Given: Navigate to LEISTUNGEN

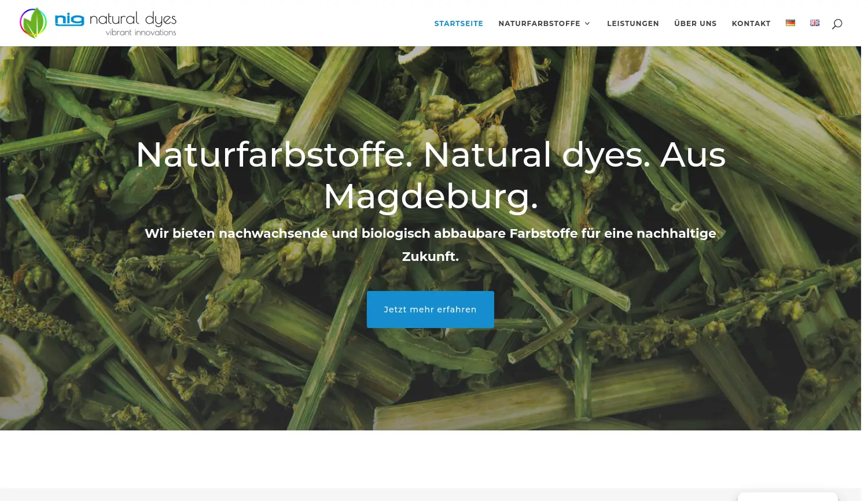Looking at the screenshot, I should [633, 23].
